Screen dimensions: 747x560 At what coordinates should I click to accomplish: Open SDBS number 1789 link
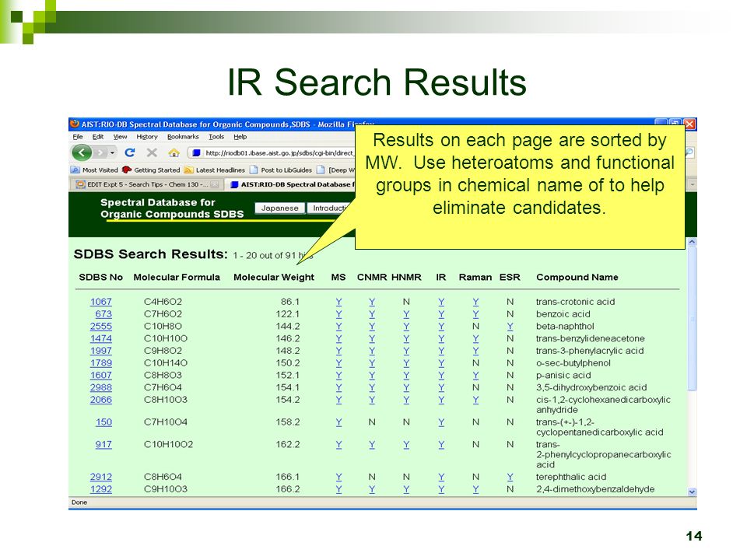tap(101, 363)
